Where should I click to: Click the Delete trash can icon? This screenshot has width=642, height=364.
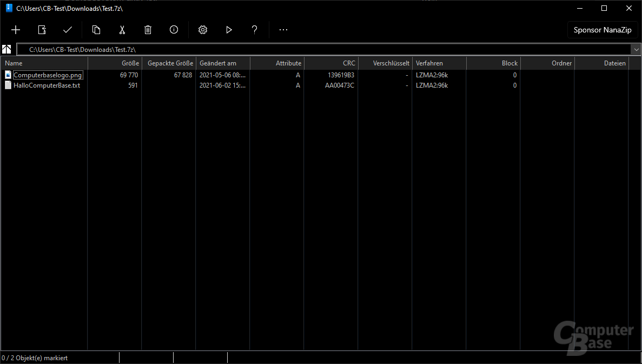(x=148, y=30)
